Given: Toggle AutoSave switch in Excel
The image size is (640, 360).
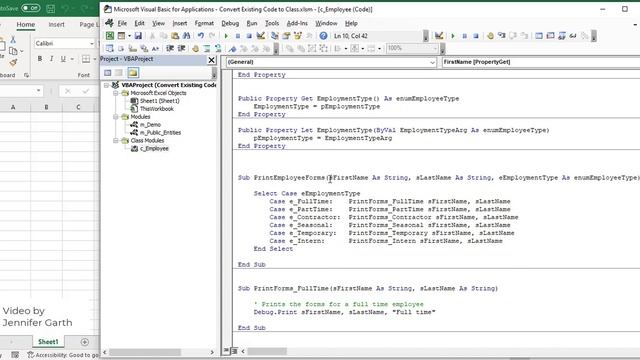Looking at the screenshot, I should click(30, 8).
